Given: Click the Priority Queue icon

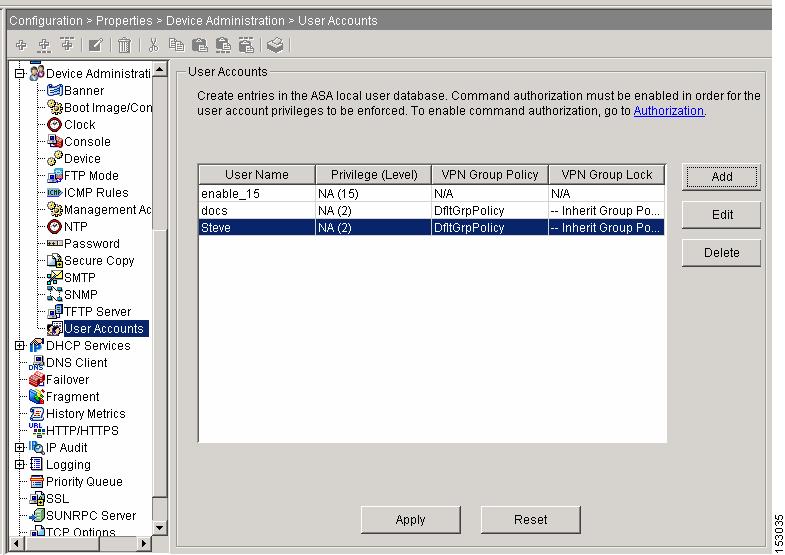Looking at the screenshot, I should (37, 482).
